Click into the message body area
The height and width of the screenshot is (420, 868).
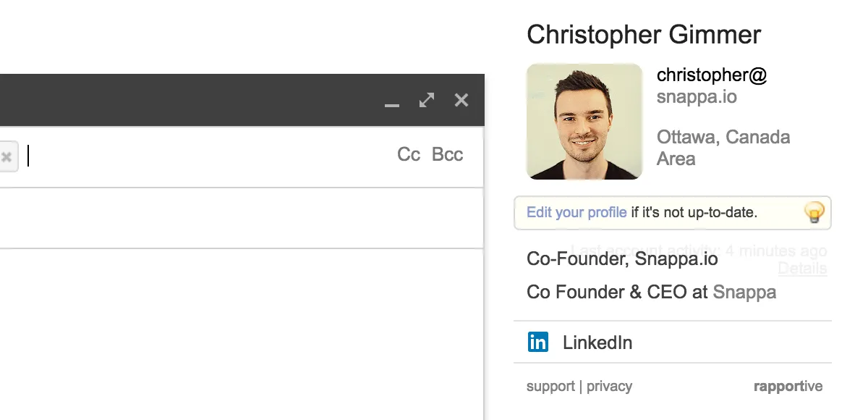pyautogui.click(x=242, y=335)
